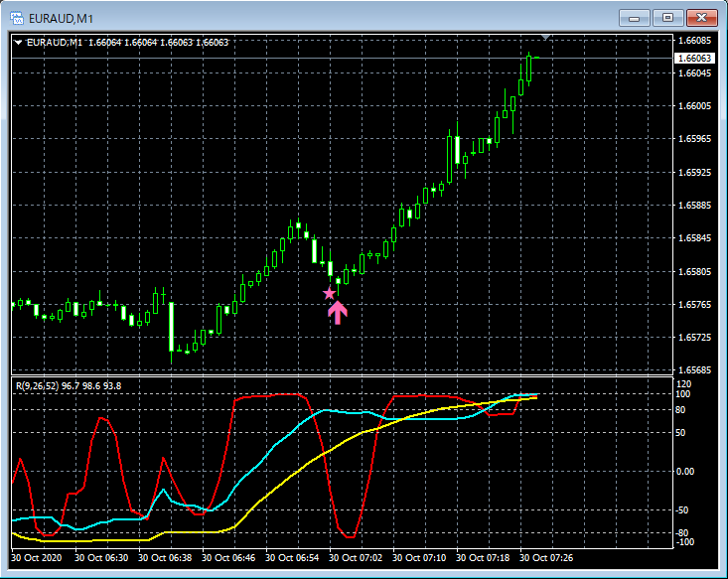Screen dimensions: 728x579
Task: Click the gray chart shift triangle marker
Action: tap(546, 37)
